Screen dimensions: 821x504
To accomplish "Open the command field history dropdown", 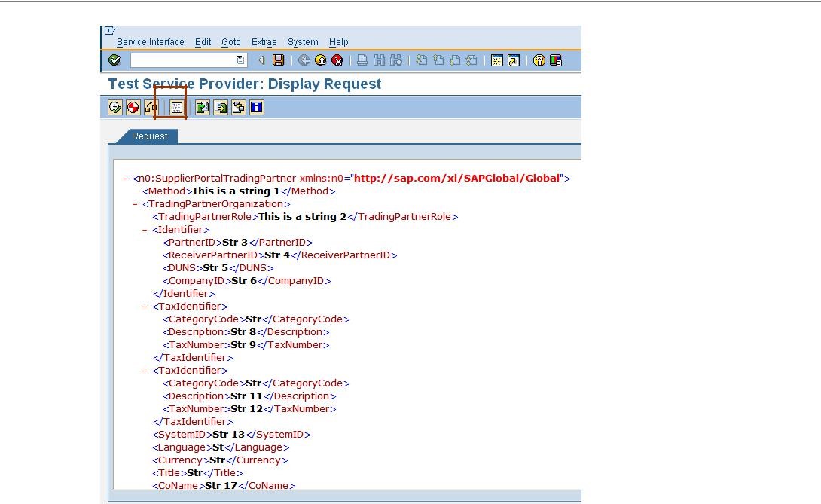I will click(x=240, y=60).
